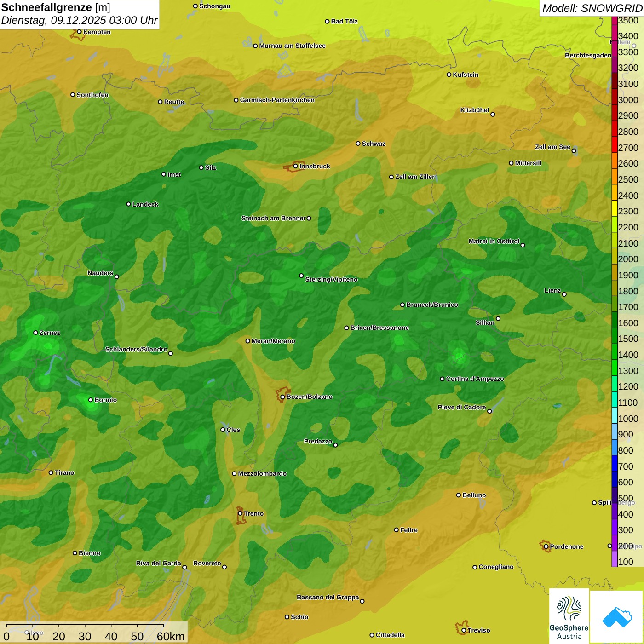
Task: Click the Kitzbühel label
Action: [x=475, y=110]
